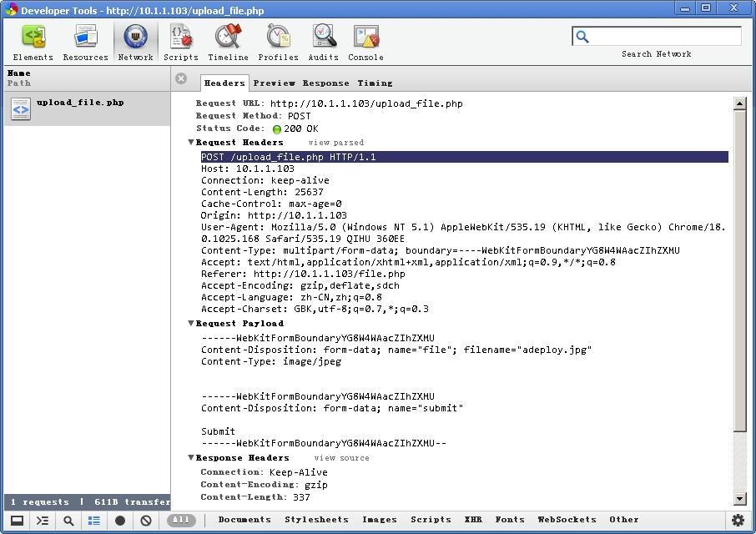The width and height of the screenshot is (756, 534).
Task: Switch to the Timing tab
Action: coord(375,83)
